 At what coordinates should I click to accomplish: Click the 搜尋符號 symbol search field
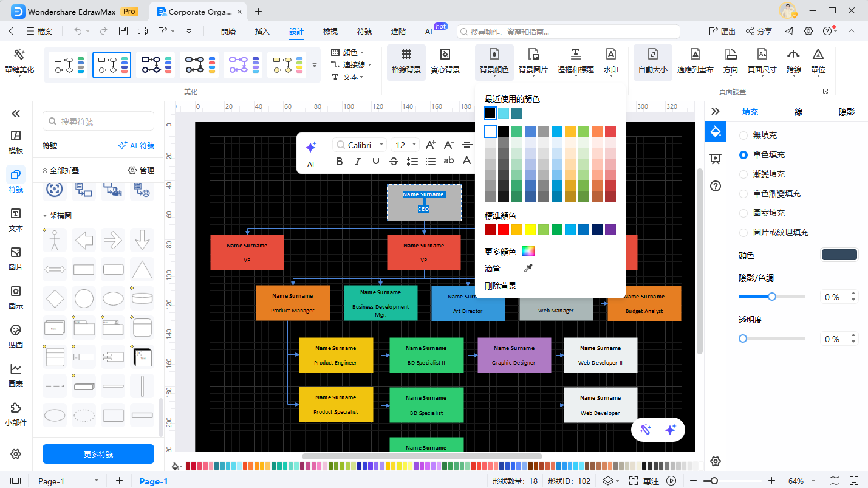[98, 122]
